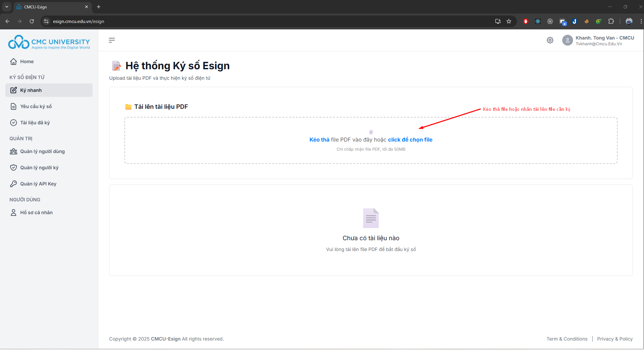
Task: Click the CMC University logo
Action: click(x=49, y=43)
